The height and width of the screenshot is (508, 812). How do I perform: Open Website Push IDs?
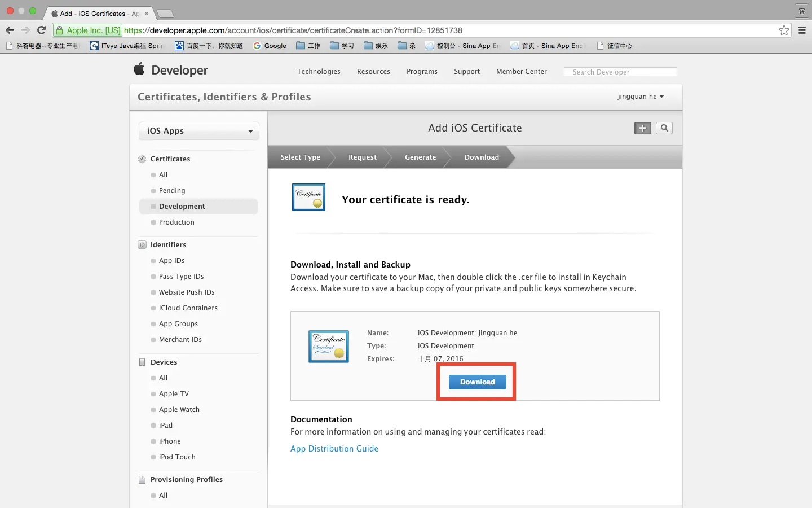[x=187, y=292]
